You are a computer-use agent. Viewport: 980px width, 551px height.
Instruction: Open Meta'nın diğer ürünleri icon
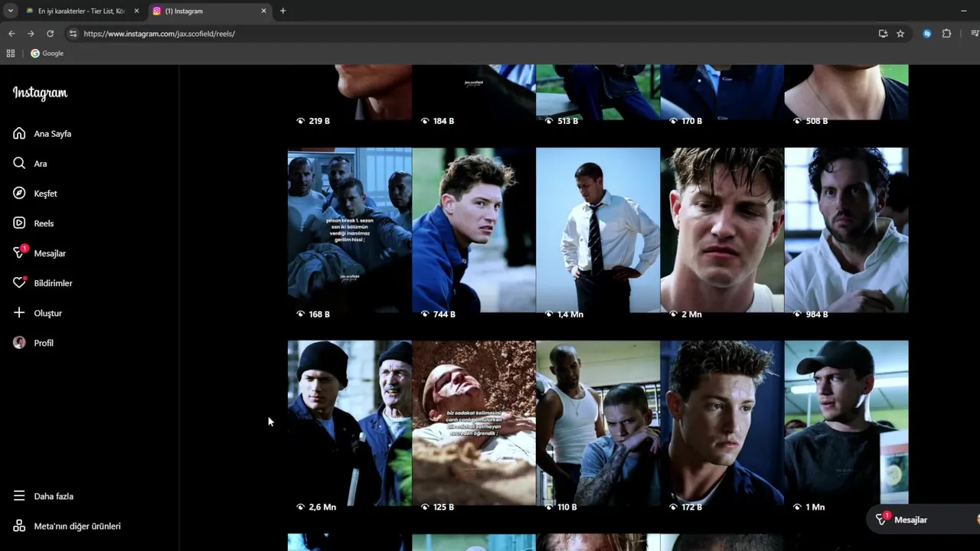[19, 526]
